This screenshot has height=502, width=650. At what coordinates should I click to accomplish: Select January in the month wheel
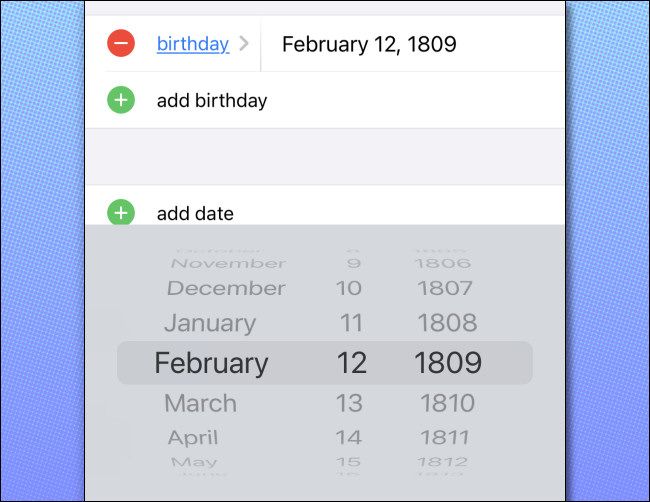[x=210, y=323]
